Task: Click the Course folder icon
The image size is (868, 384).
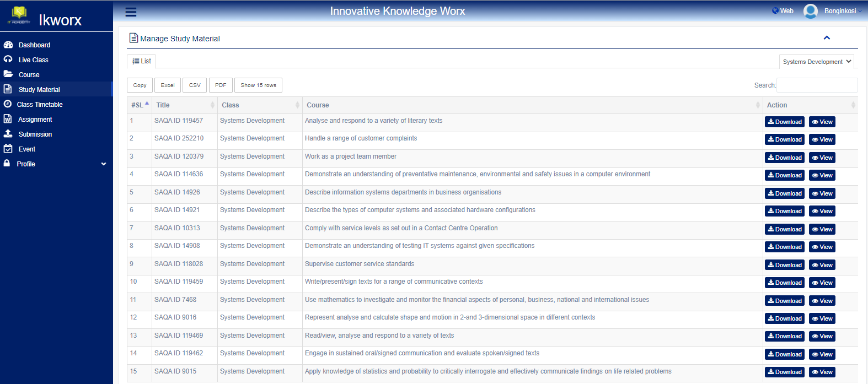Action: [x=8, y=74]
